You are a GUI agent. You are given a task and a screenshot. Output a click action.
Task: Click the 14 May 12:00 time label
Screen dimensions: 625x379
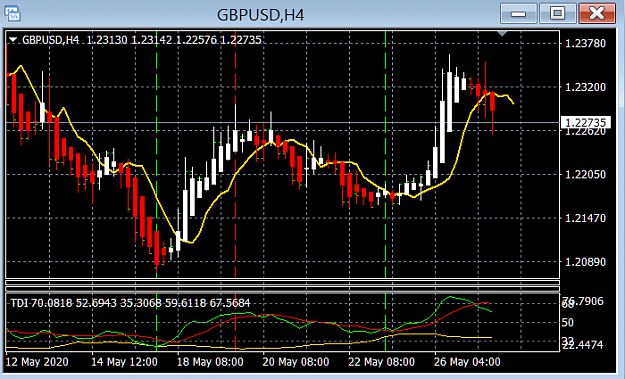point(124,362)
